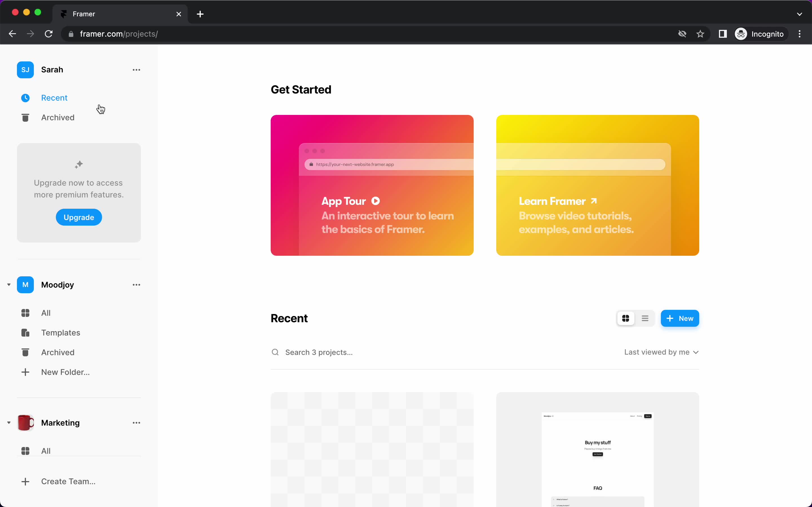Expand the Moodjoy team section

point(9,284)
